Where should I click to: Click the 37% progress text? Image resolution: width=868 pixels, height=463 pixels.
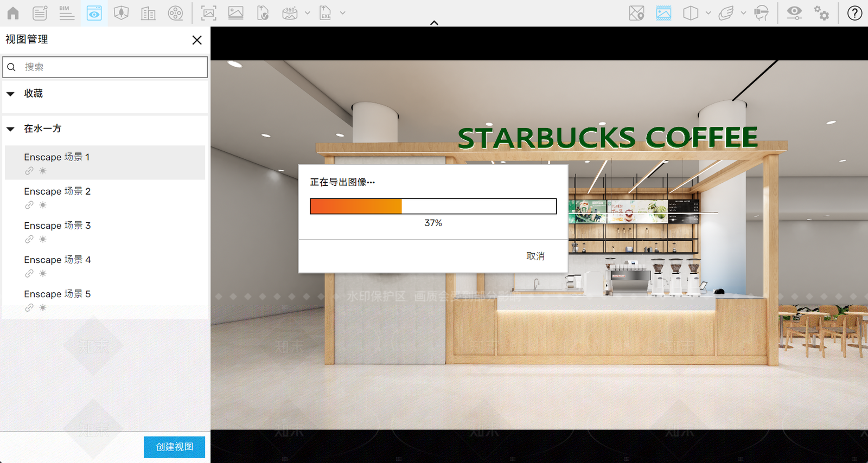coord(433,223)
